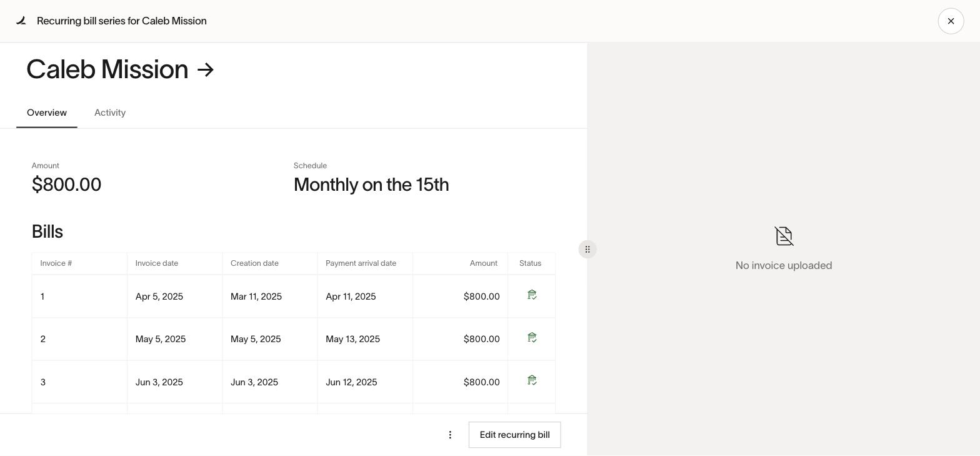Switch to the Activity tab
The width and height of the screenshot is (980, 456).
[110, 113]
